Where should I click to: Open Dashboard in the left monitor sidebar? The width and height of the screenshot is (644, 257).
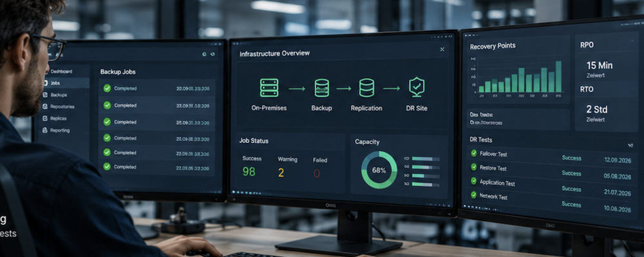[61, 71]
